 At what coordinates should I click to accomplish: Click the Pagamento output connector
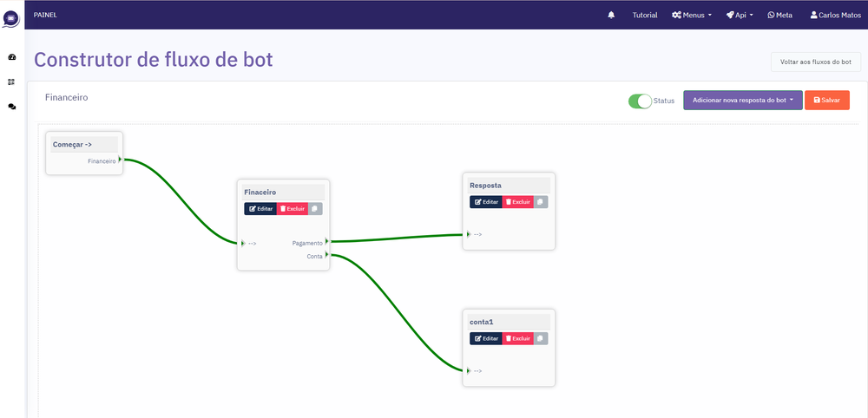coord(327,241)
